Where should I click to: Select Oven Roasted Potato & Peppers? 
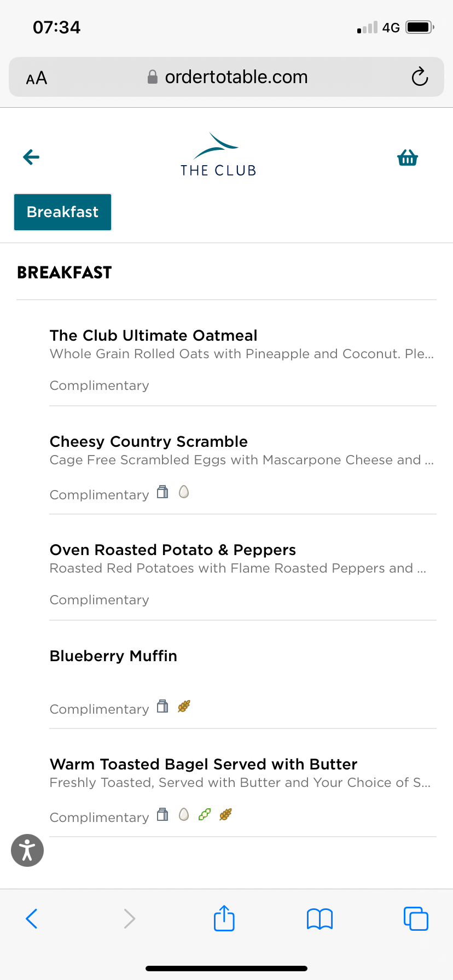click(x=173, y=550)
